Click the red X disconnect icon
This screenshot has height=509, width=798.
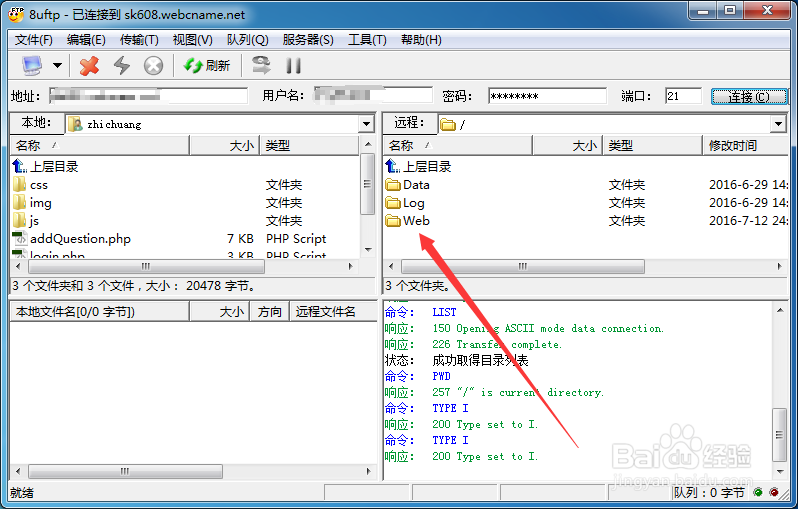pyautogui.click(x=89, y=66)
